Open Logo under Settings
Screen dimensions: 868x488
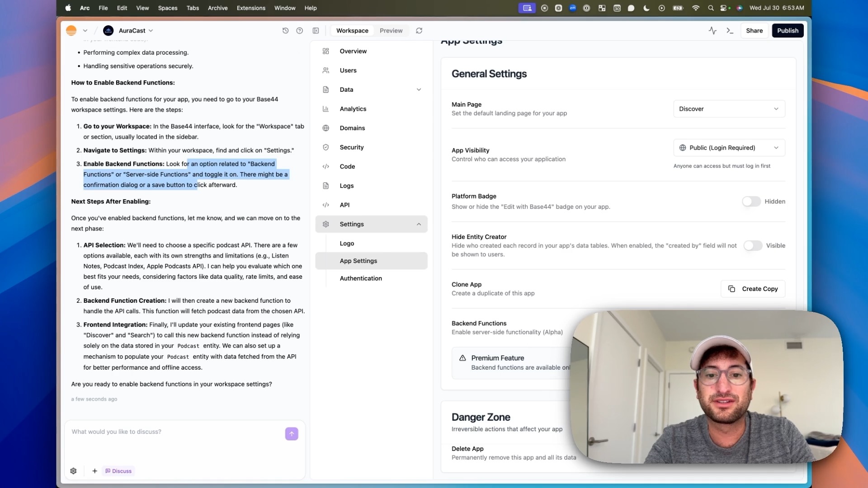click(x=347, y=243)
